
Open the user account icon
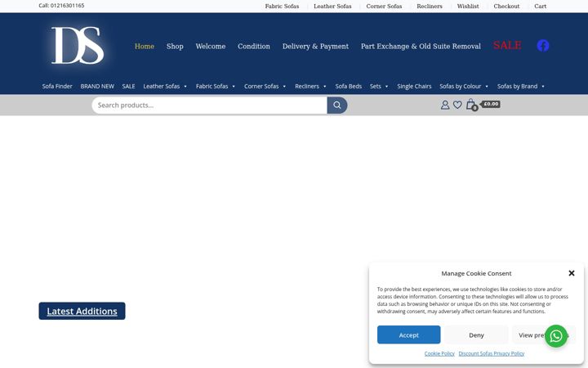(x=445, y=105)
